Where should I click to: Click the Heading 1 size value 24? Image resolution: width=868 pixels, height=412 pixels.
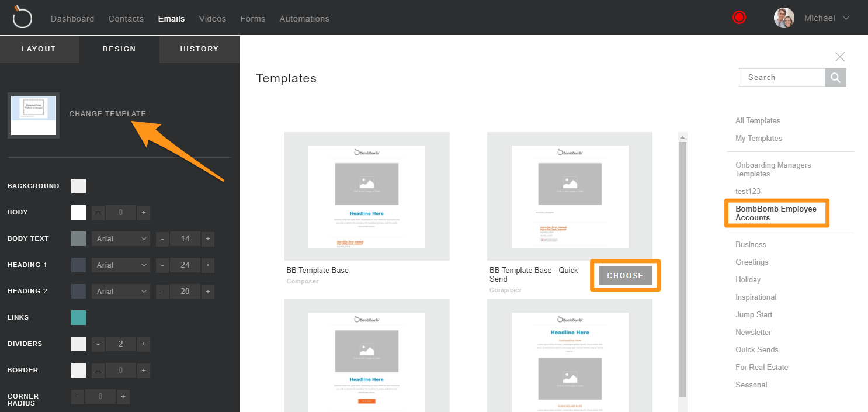185,265
